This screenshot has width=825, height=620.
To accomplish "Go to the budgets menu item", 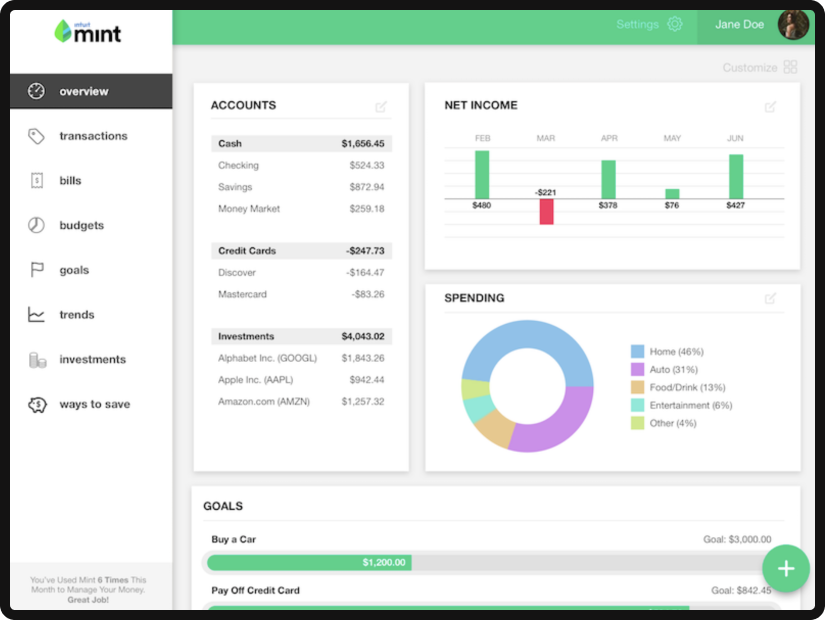I will [x=81, y=225].
